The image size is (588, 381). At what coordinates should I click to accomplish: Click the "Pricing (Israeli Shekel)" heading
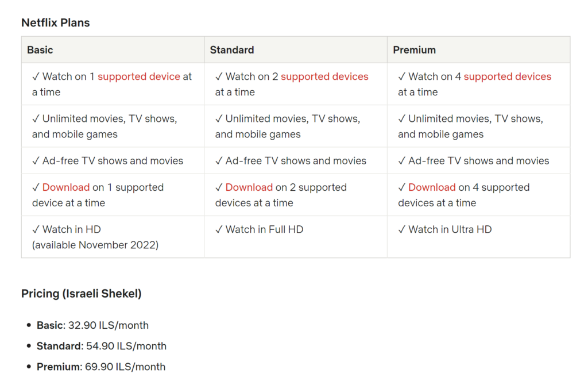[82, 294]
